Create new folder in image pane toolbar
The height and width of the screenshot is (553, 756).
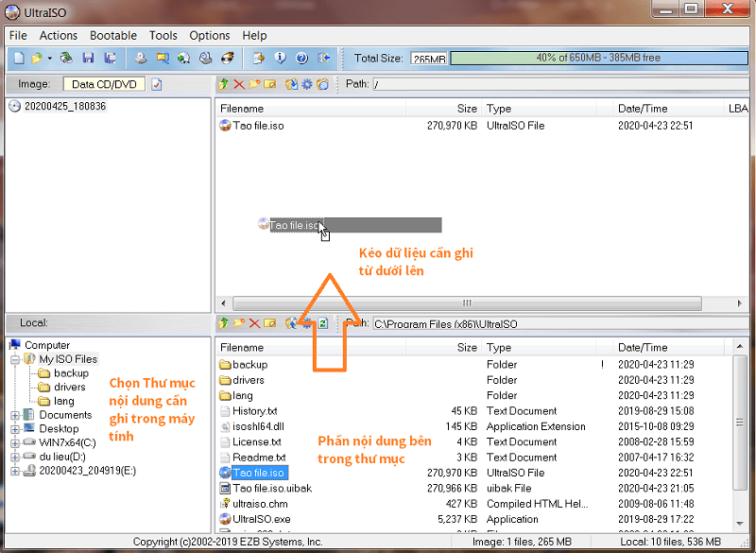tap(254, 84)
